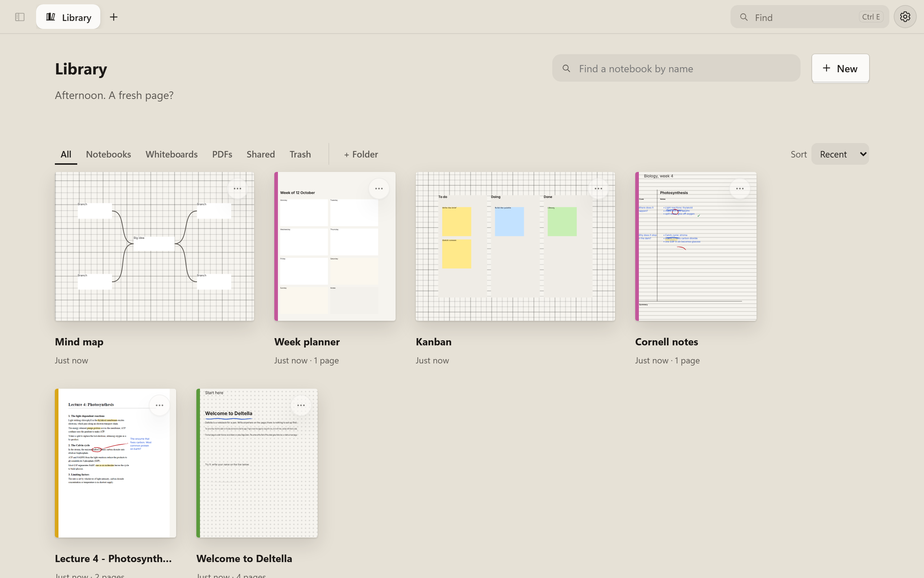This screenshot has height=578, width=924.
Task: Open the more options menu on Lecture 4 notebook
Action: (x=159, y=405)
